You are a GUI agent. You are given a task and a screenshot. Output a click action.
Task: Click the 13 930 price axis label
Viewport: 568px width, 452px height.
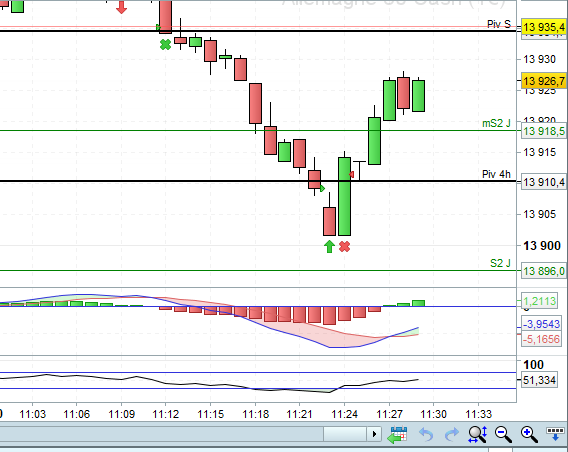[539, 59]
